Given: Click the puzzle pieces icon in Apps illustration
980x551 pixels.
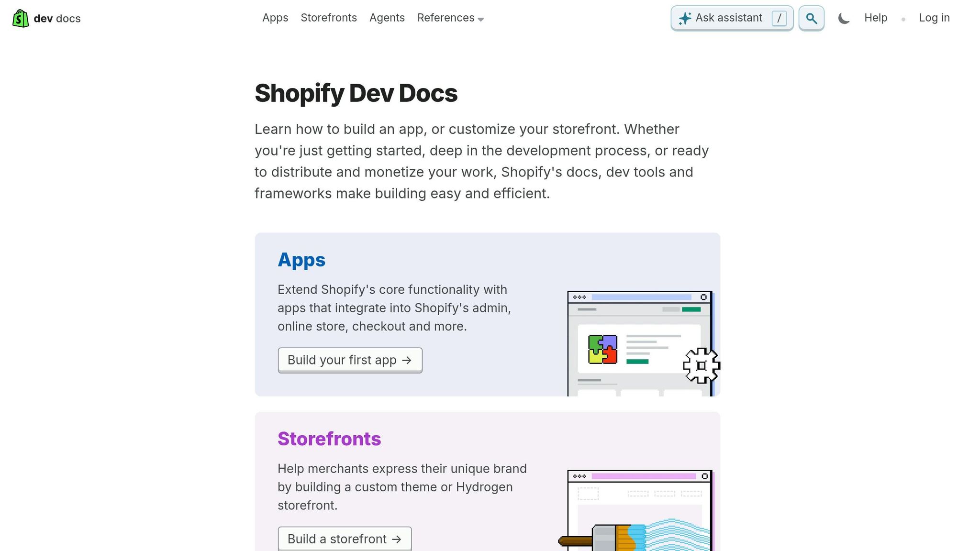Looking at the screenshot, I should (x=602, y=350).
